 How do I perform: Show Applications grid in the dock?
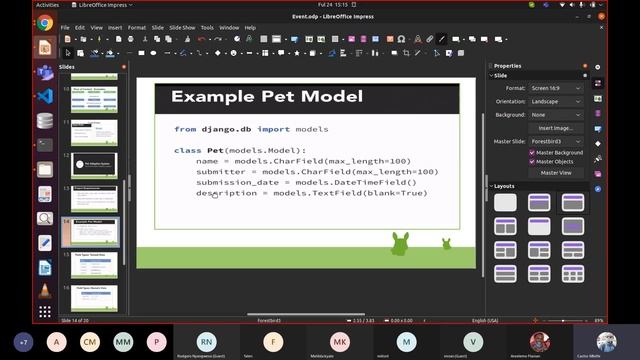(x=45, y=312)
